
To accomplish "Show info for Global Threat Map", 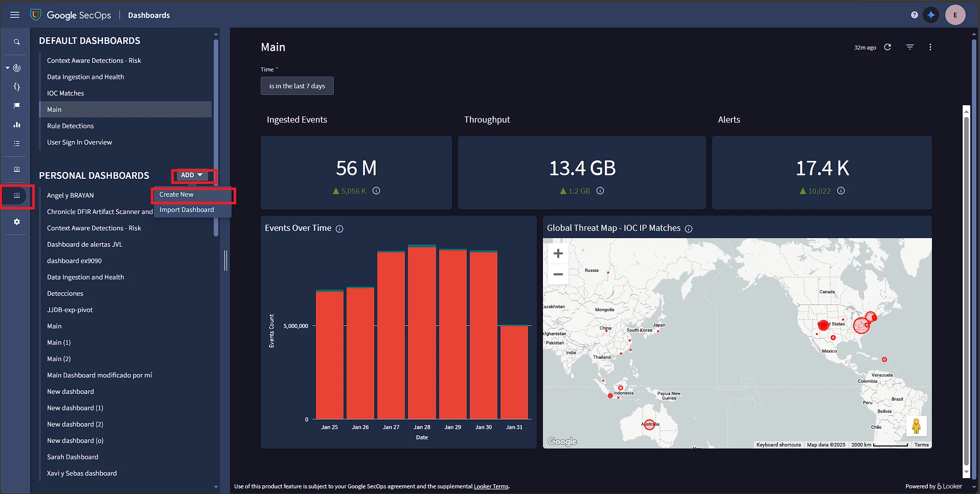I will point(689,229).
